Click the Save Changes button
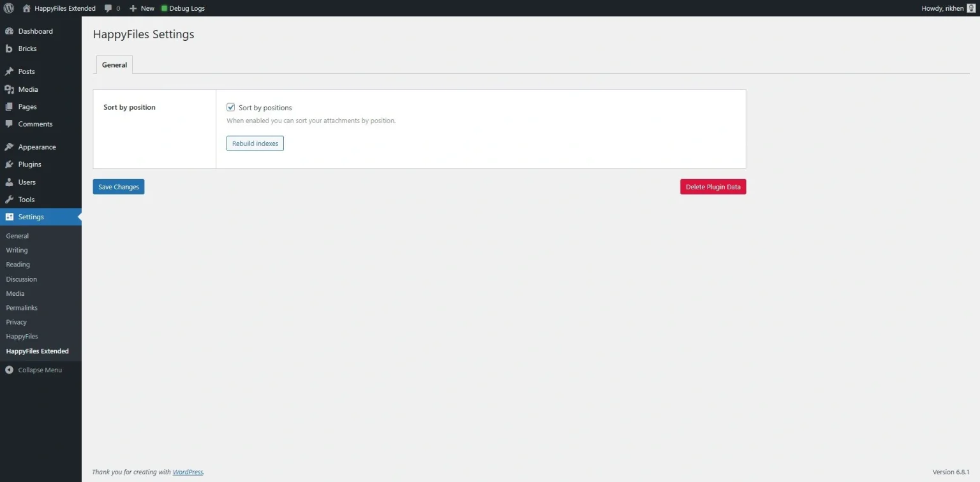This screenshot has width=980, height=482. (x=119, y=187)
